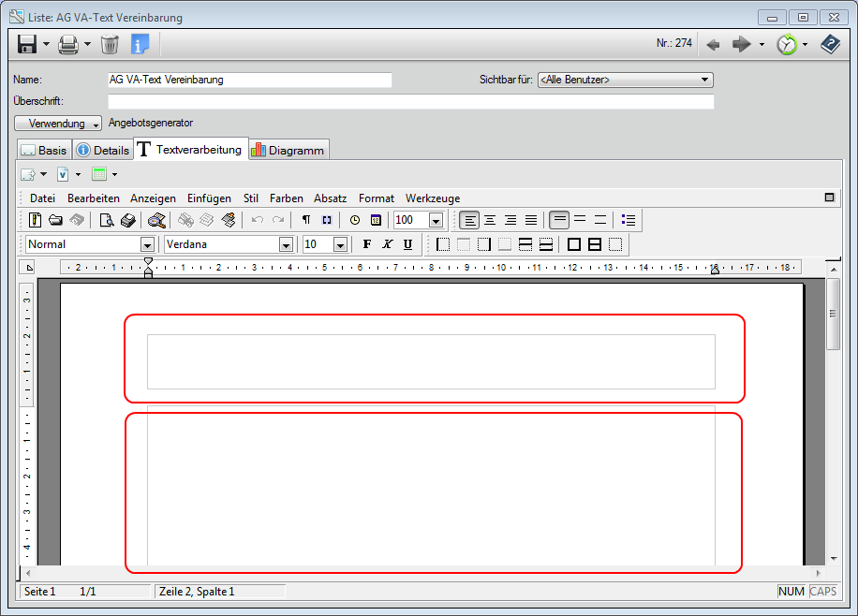Viewport: 858px width, 616px height.
Task: Expand the Verdana font dropdown
Action: point(286,244)
